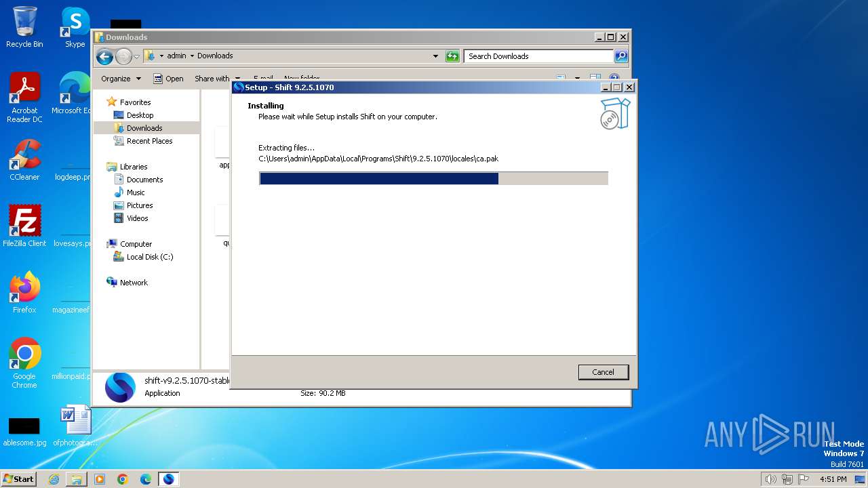Open Action Center flag in system tray
This screenshot has height=488, width=868.
804,479
